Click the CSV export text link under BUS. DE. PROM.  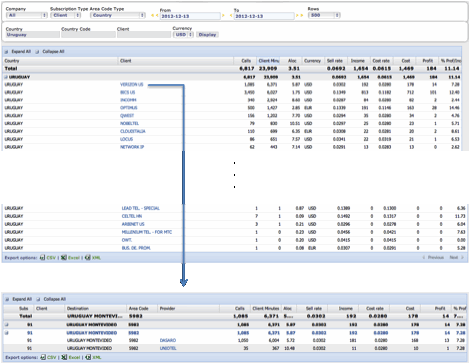(x=51, y=258)
